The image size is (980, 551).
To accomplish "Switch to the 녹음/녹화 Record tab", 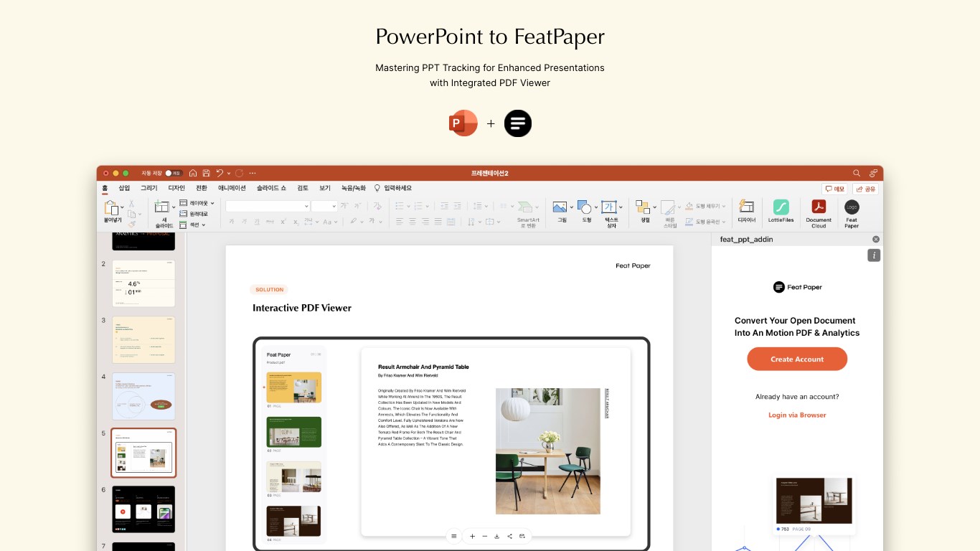I will coord(353,188).
